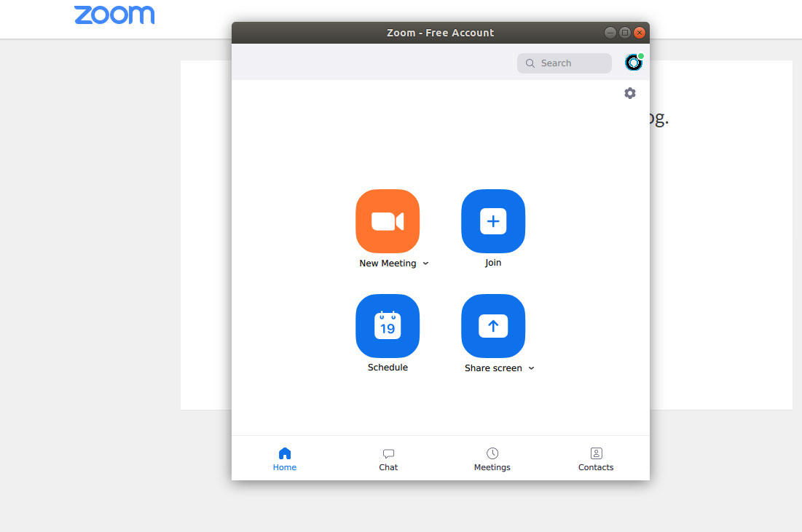The height and width of the screenshot is (532, 802).
Task: Open the Schedule calendar icon
Action: click(x=388, y=325)
